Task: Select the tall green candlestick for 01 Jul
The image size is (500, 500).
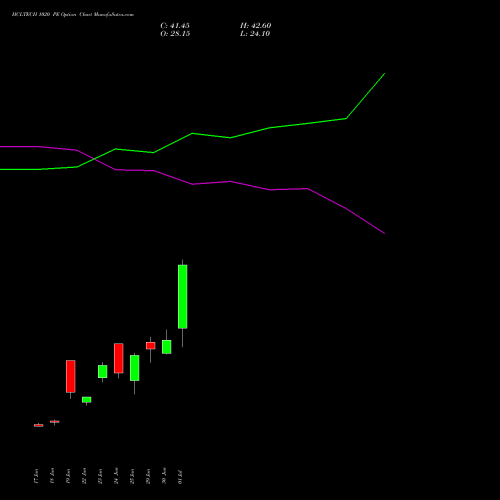Action: click(x=182, y=297)
